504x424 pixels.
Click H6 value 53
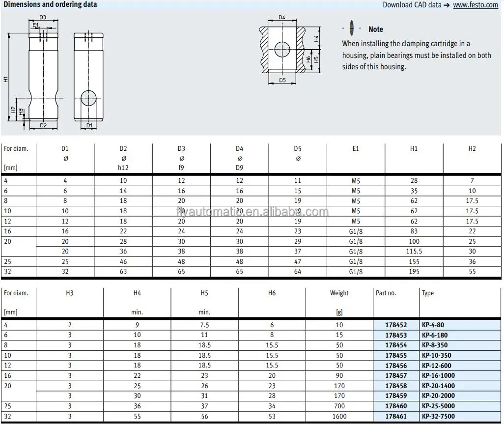(x=272, y=417)
